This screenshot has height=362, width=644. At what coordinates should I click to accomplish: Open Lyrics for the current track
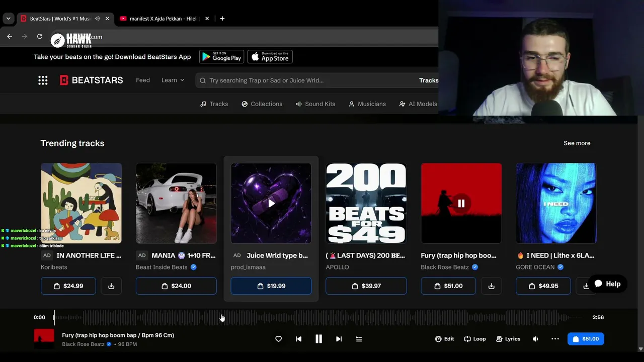click(508, 339)
